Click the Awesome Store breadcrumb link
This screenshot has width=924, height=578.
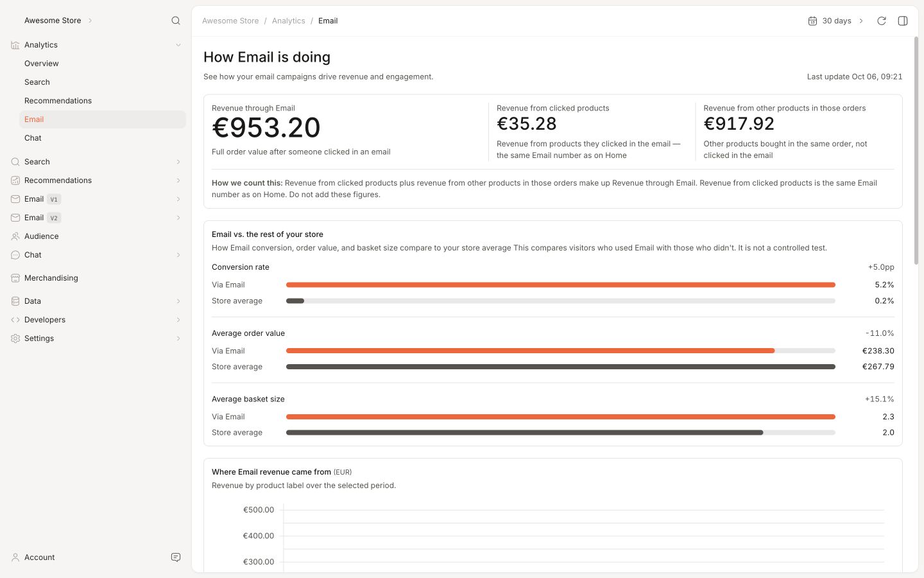[230, 21]
